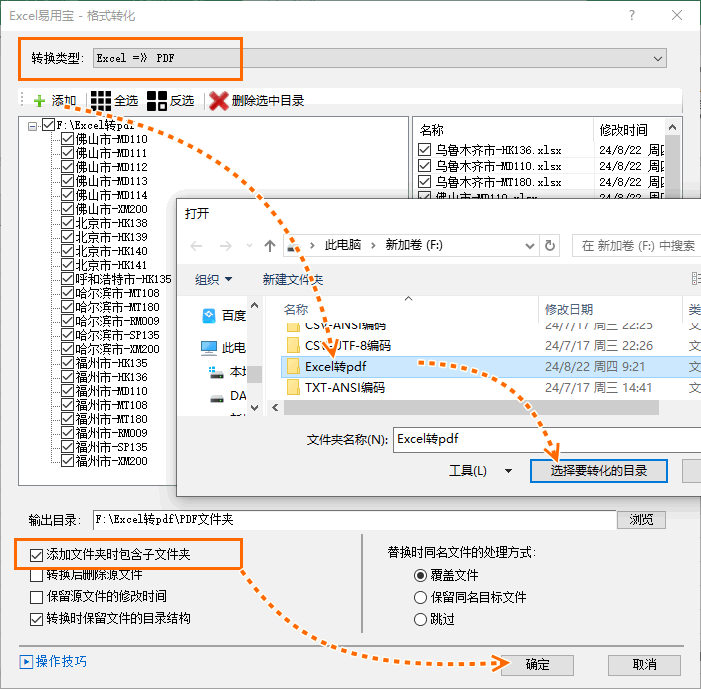The image size is (701, 689).
Task: Select the TXT-ANSI编码 folder
Action: 335,387
